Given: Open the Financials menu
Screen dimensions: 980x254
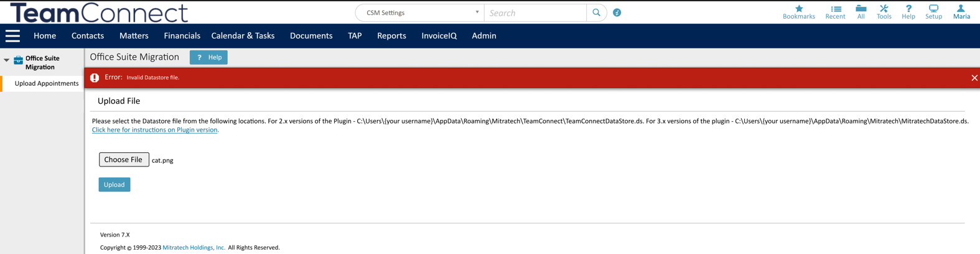Looking at the screenshot, I should coord(182,36).
